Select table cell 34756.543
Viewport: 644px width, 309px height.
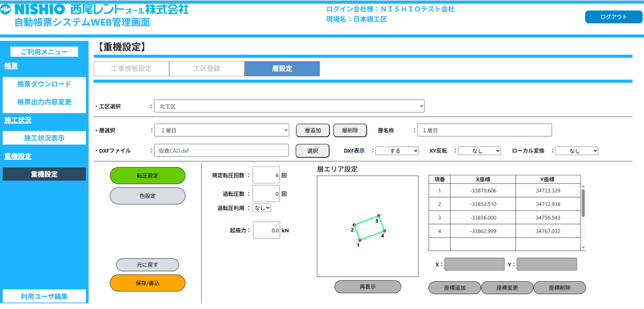tap(548, 218)
